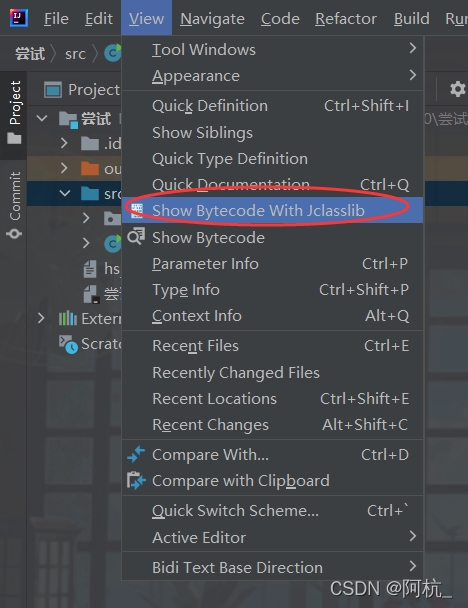Switch to the Project side tab
The height and width of the screenshot is (608, 468).
pyautogui.click(x=15, y=111)
